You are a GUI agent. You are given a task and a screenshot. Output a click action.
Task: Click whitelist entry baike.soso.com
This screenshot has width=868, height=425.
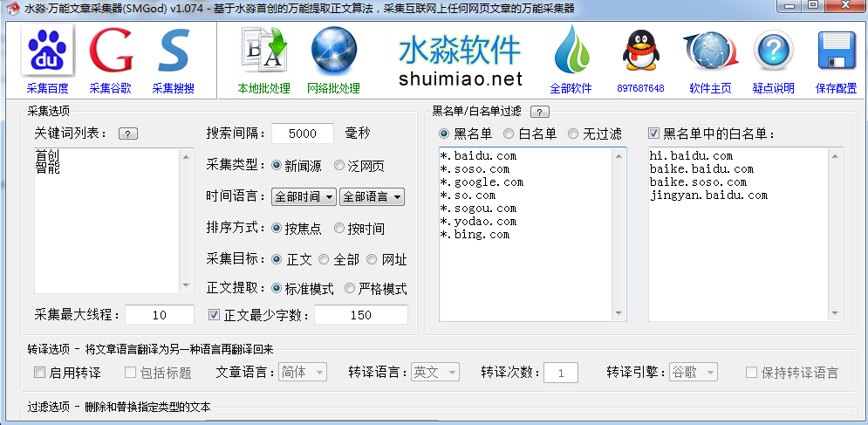click(698, 182)
